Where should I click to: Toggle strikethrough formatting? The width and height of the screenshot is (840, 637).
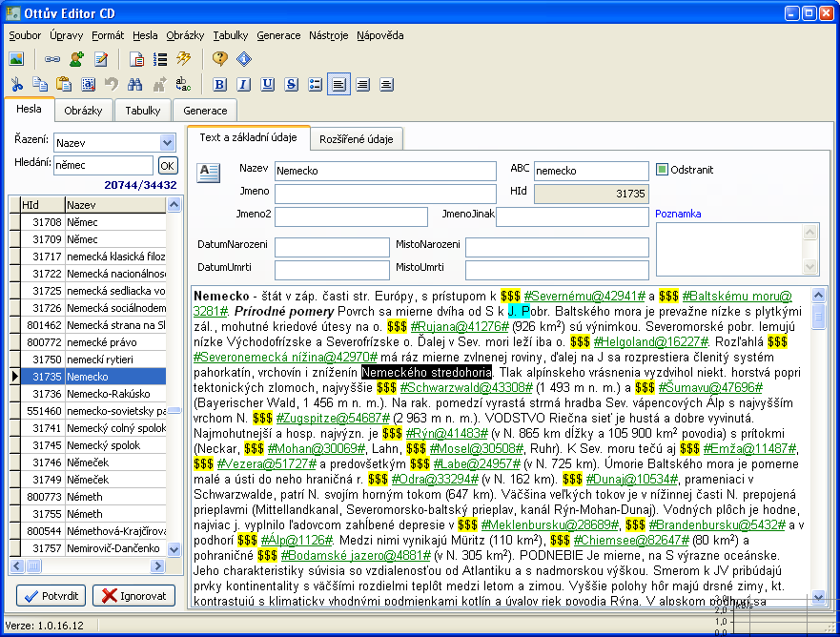coord(292,84)
